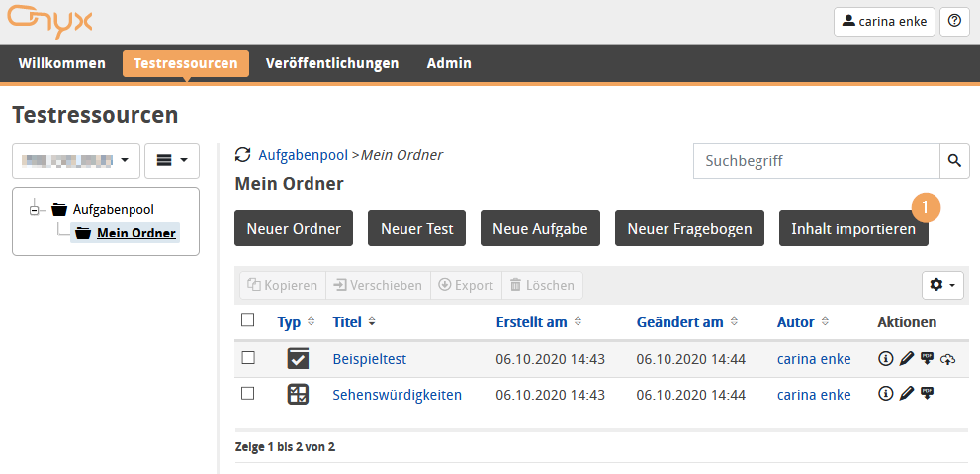Click the Typ column header
The height and width of the screenshot is (474, 980).
(289, 322)
